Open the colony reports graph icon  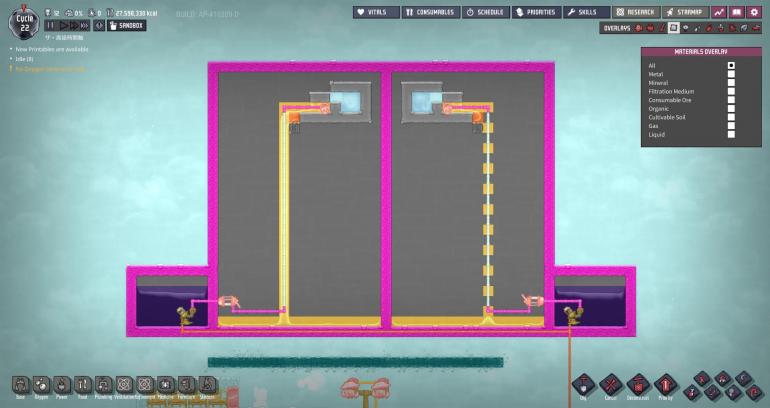719,12
